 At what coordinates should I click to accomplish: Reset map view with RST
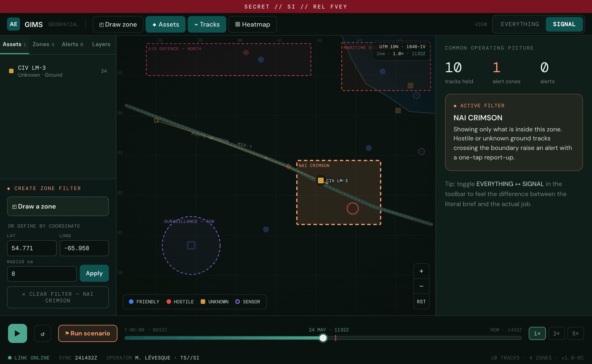421,302
